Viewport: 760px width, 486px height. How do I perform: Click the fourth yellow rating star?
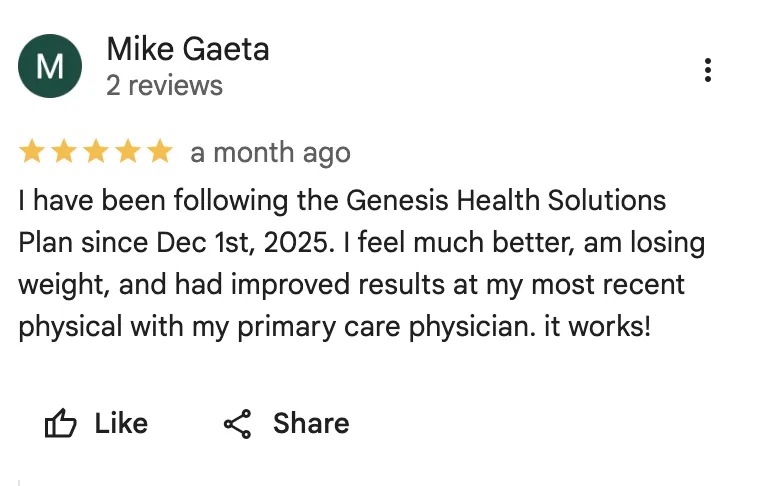tap(128, 152)
